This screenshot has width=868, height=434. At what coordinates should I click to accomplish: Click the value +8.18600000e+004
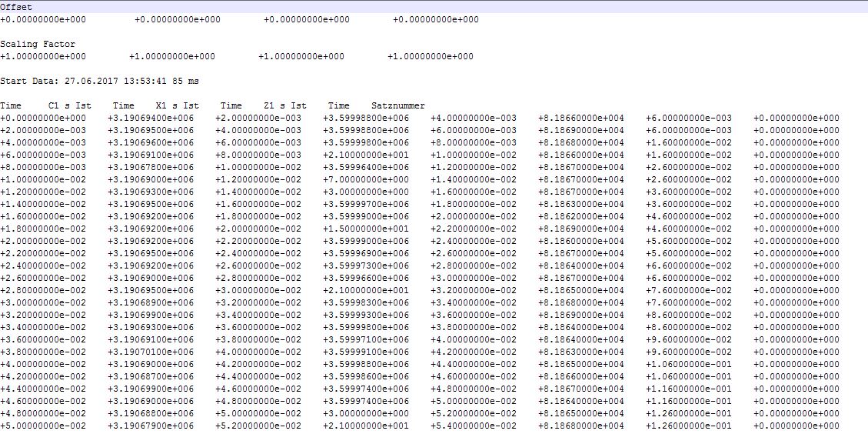point(581,241)
